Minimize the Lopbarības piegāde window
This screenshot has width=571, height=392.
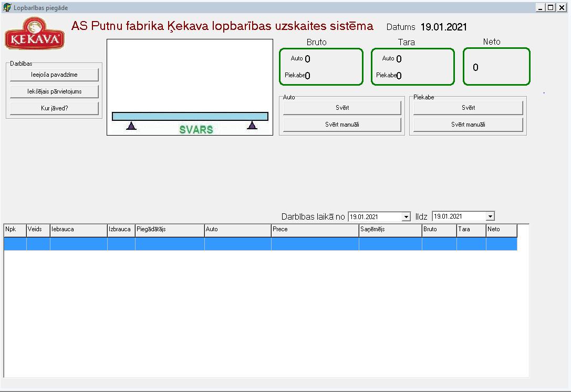pos(541,8)
